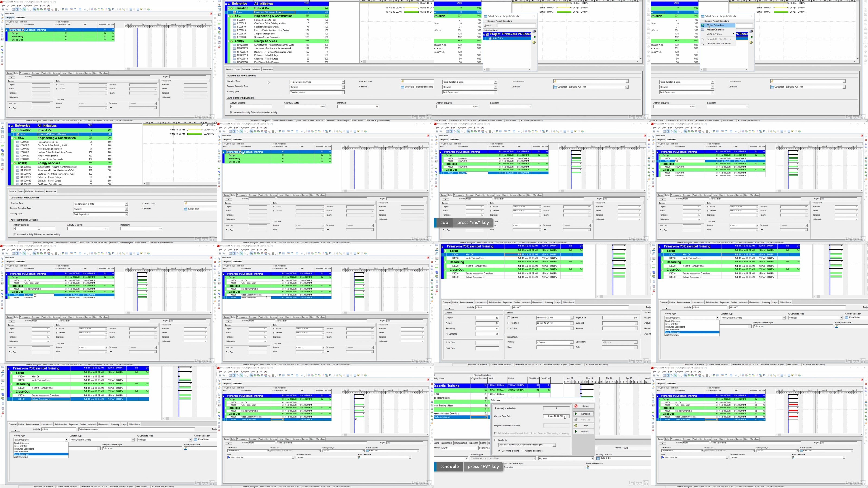Select the Append to existing radio option
This screenshot has height=488, width=868.
pyautogui.click(x=523, y=451)
